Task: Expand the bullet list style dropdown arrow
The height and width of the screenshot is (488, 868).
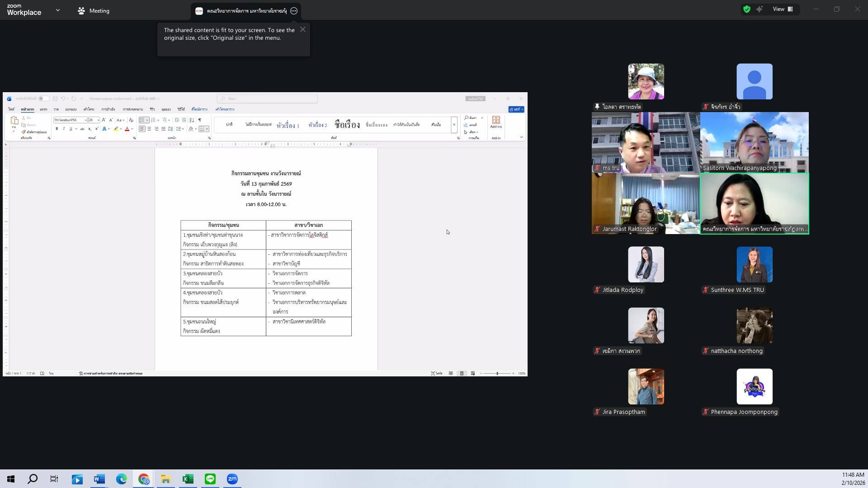Action: point(147,120)
